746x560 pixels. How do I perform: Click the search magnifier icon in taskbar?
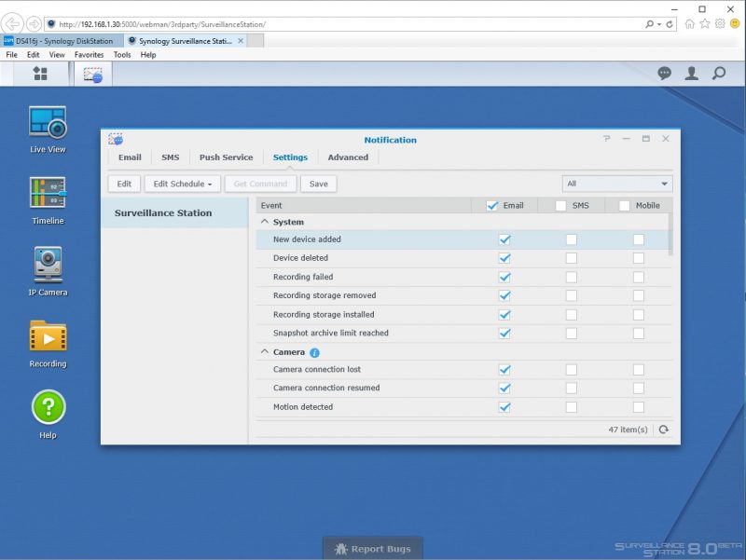pyautogui.click(x=719, y=74)
